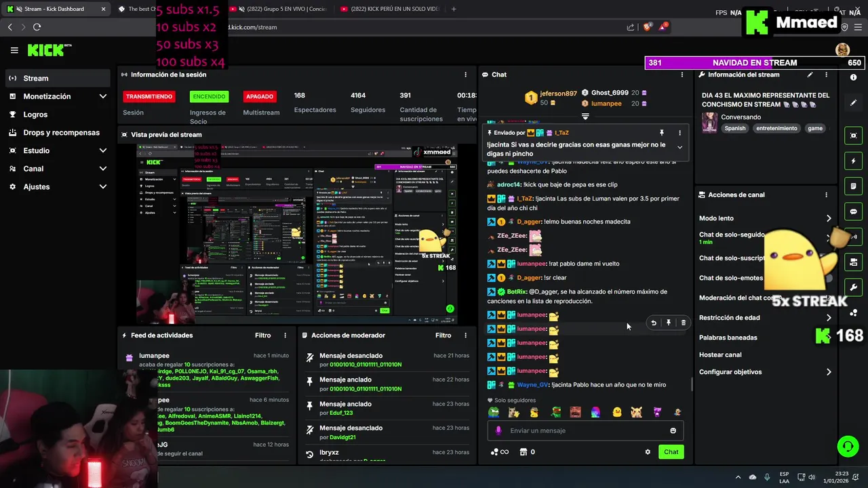
Task: Reload the page in the browser
Action: pyautogui.click(x=37, y=27)
